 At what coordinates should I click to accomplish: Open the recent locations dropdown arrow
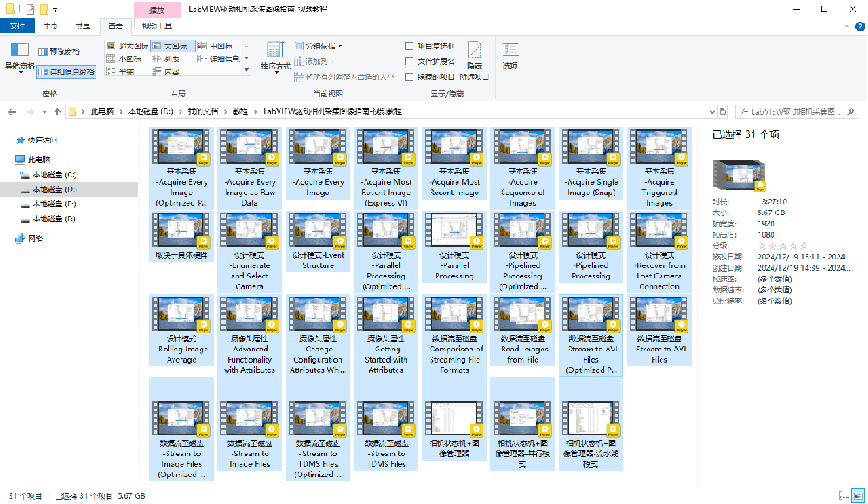(44, 112)
